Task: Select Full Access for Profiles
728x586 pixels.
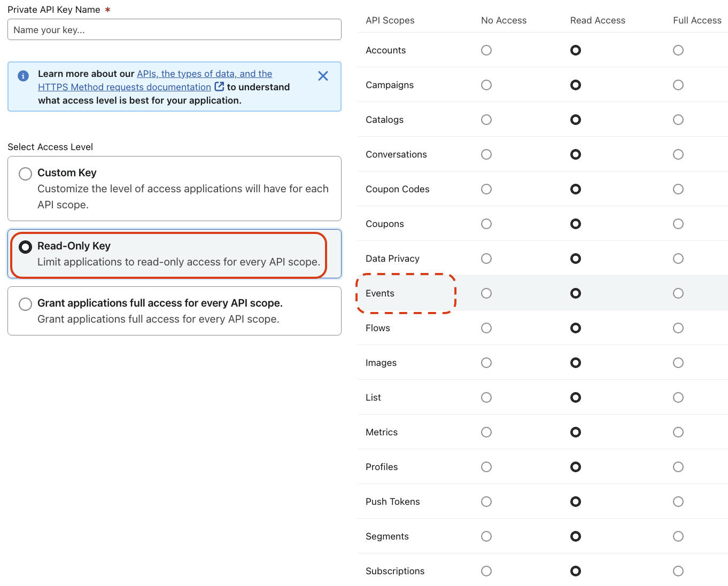Action: coord(678,467)
